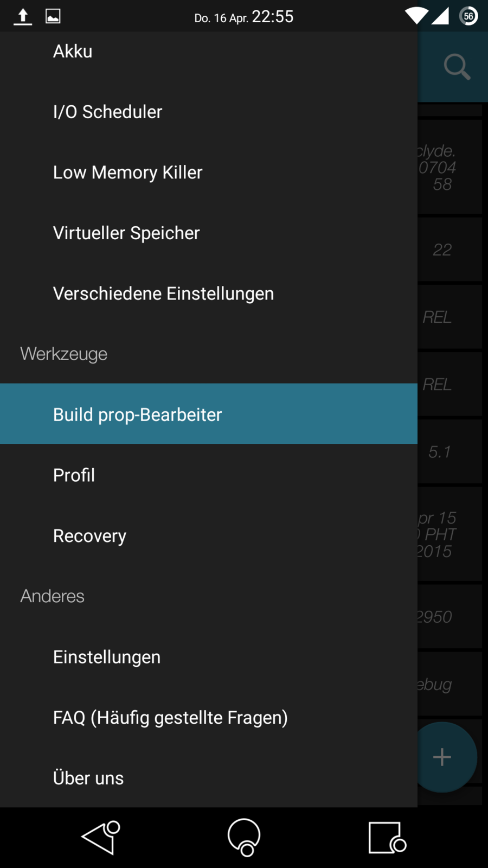
Task: Open Verschiedene Einstellungen
Action: 163,293
